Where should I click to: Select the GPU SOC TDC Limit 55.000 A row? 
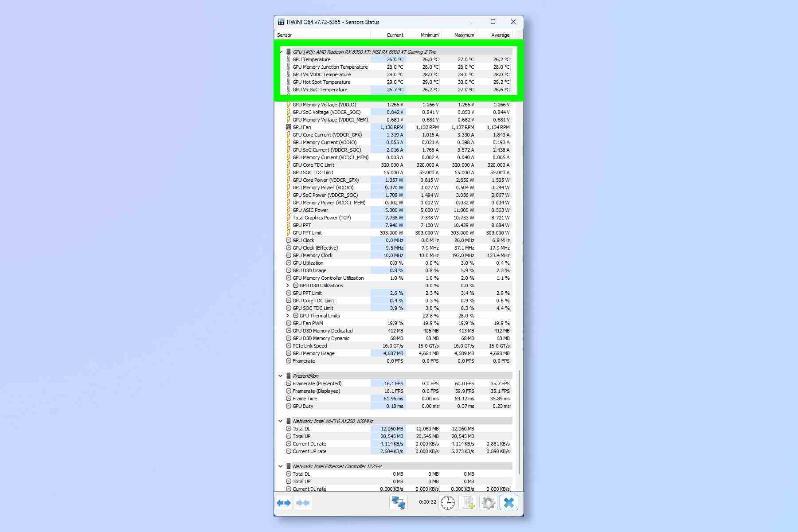pyautogui.click(x=399, y=172)
